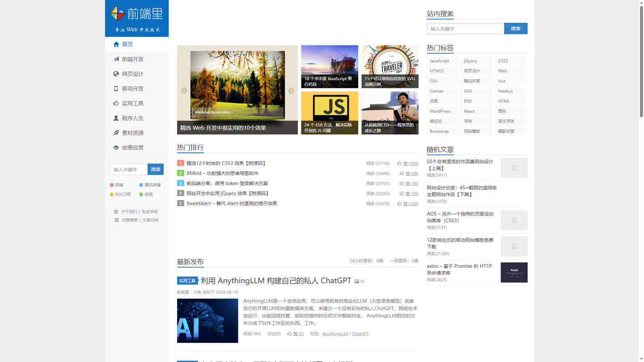
Task: Focus the 站内搜索 keyword input field
Action: (466, 29)
